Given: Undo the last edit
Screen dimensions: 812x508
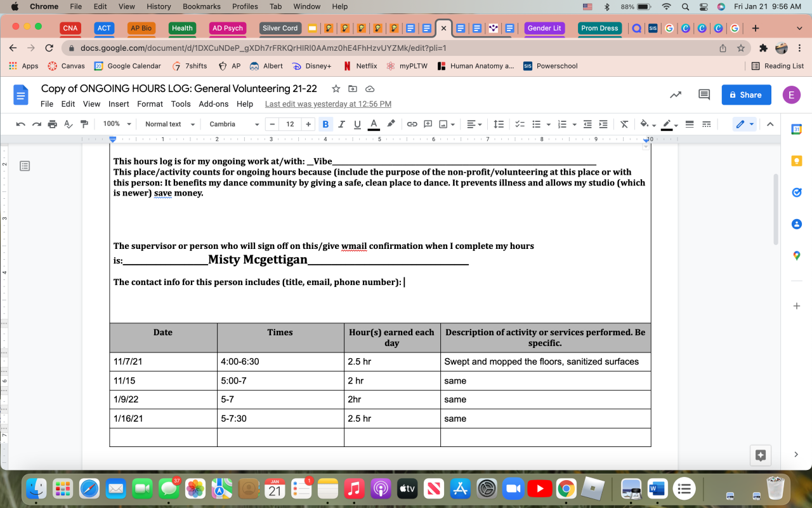Looking at the screenshot, I should pyautogui.click(x=21, y=124).
